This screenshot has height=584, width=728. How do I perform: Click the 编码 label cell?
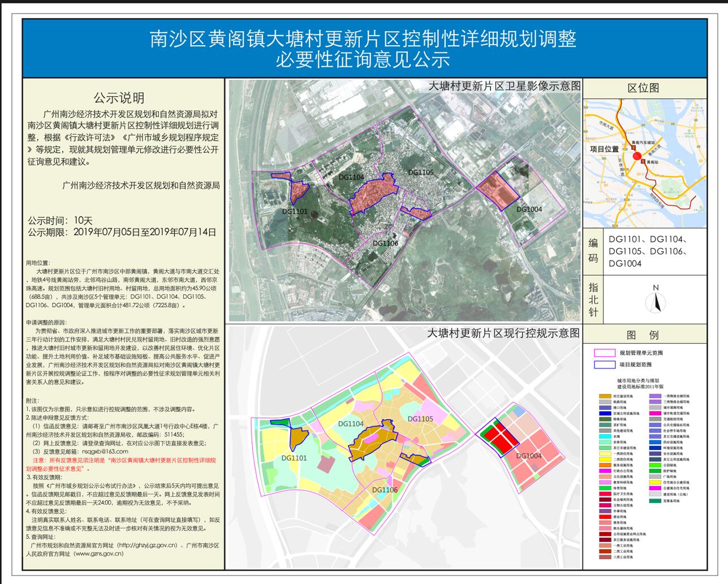coord(593,250)
